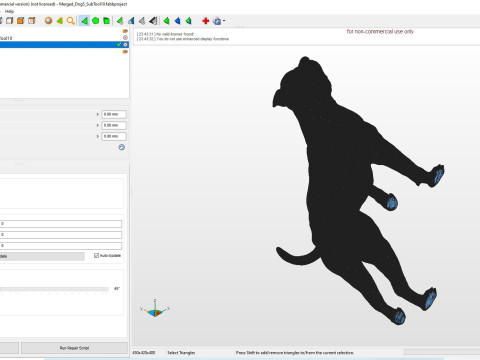Select the highlighted blue tree row
The image size is (480, 360).
(x=64, y=44)
